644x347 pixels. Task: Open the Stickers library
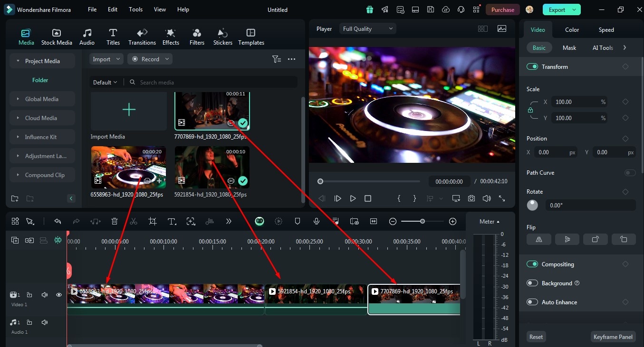223,37
